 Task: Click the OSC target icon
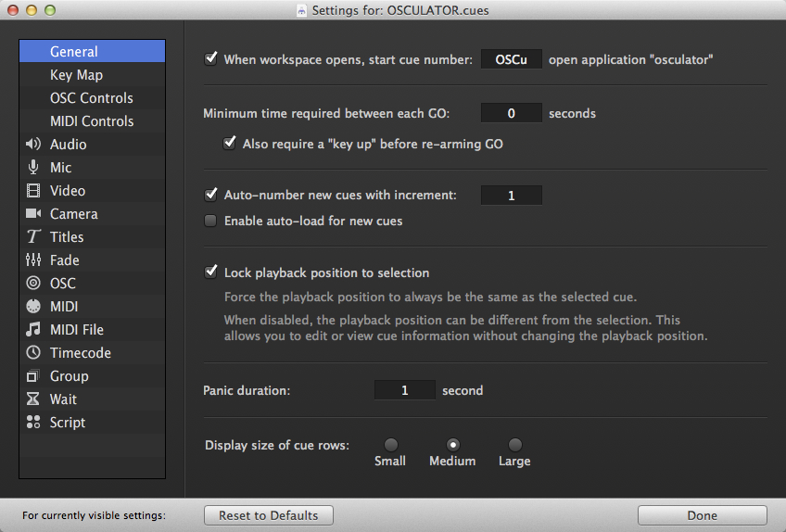pyautogui.click(x=33, y=284)
